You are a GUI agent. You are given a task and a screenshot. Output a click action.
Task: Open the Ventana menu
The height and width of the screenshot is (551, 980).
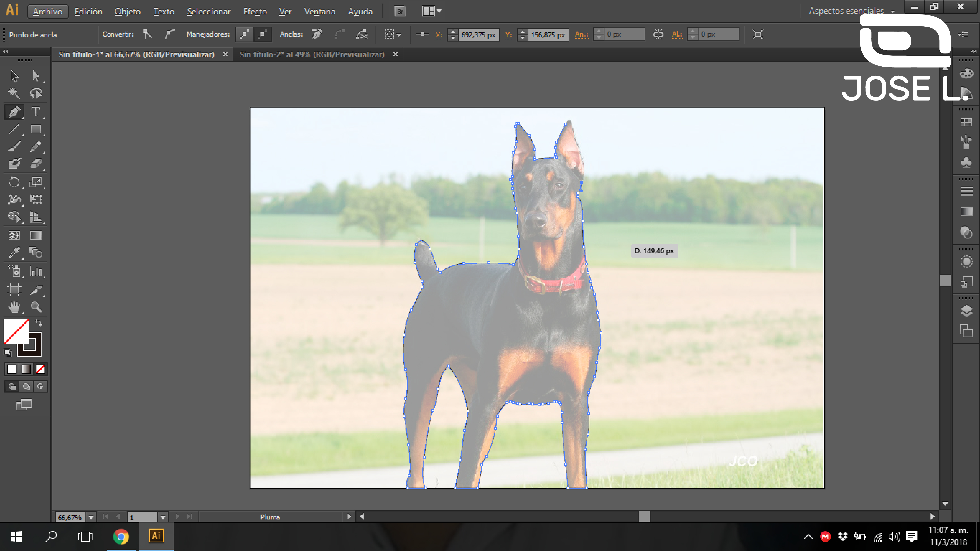point(319,11)
